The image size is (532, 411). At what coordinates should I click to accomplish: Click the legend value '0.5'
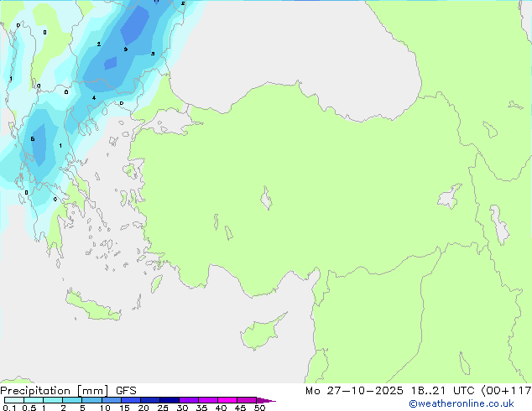(x=29, y=408)
